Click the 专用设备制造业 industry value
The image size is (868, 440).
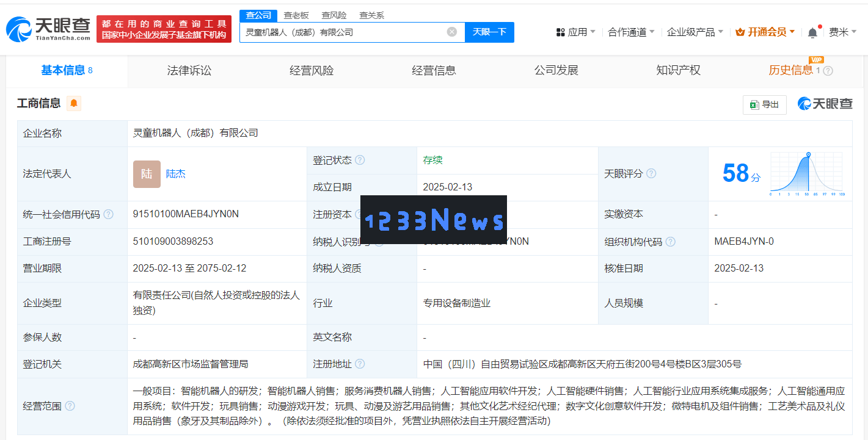point(457,303)
